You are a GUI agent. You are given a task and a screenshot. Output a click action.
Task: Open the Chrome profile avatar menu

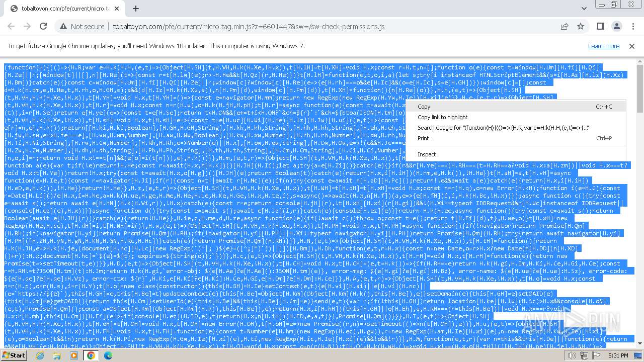(x=617, y=26)
